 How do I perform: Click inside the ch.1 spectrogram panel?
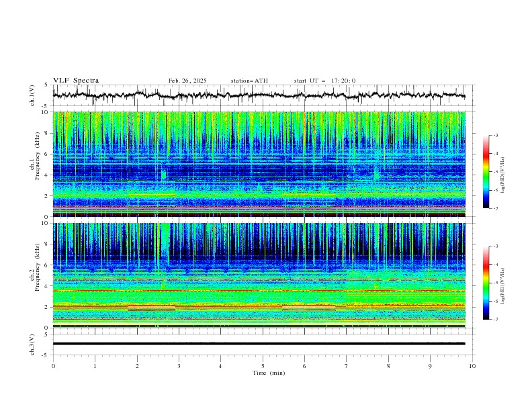[259, 164]
